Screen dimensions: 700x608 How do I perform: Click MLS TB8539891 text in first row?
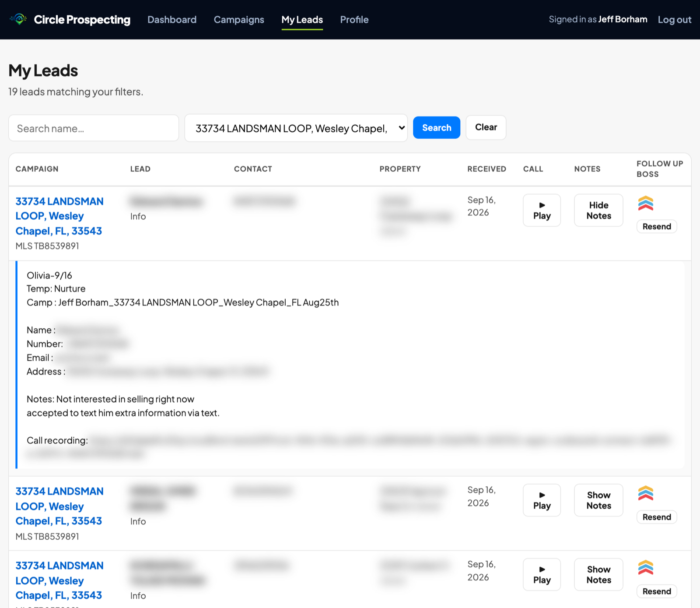pyautogui.click(x=47, y=246)
